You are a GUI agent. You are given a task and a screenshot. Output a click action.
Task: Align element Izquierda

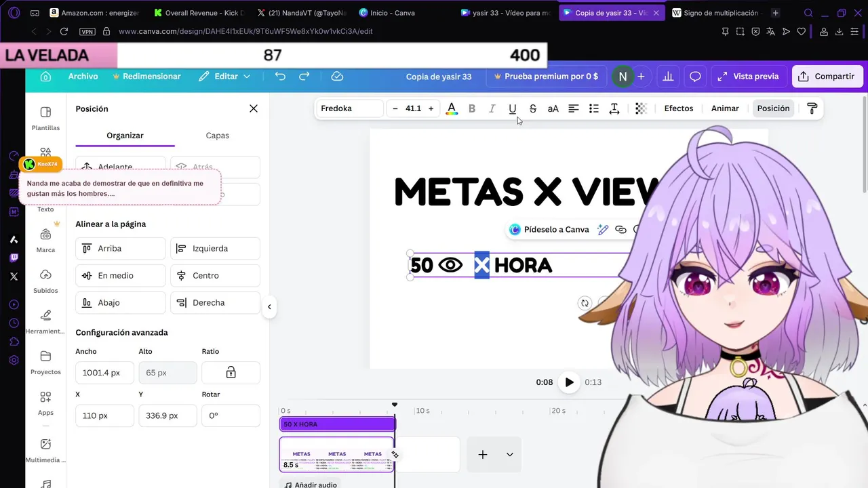click(215, 249)
